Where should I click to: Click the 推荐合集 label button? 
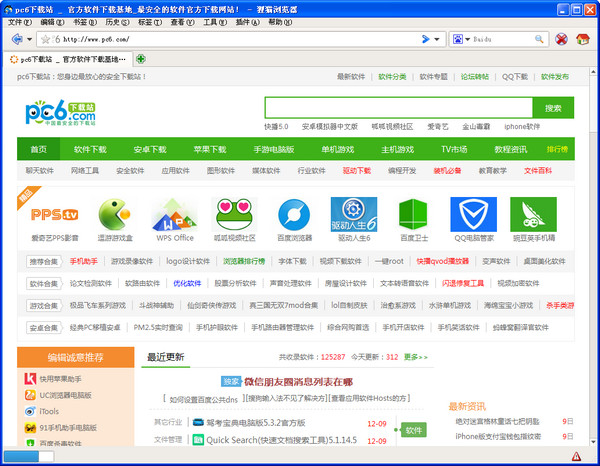click(x=44, y=262)
